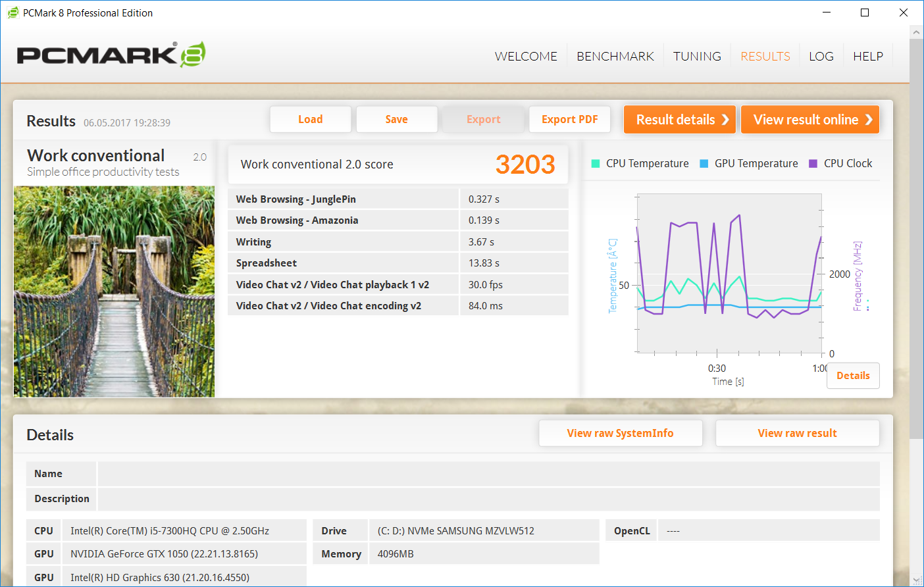The height and width of the screenshot is (587, 924).
Task: Switch to the Benchmark tab
Action: click(x=615, y=57)
